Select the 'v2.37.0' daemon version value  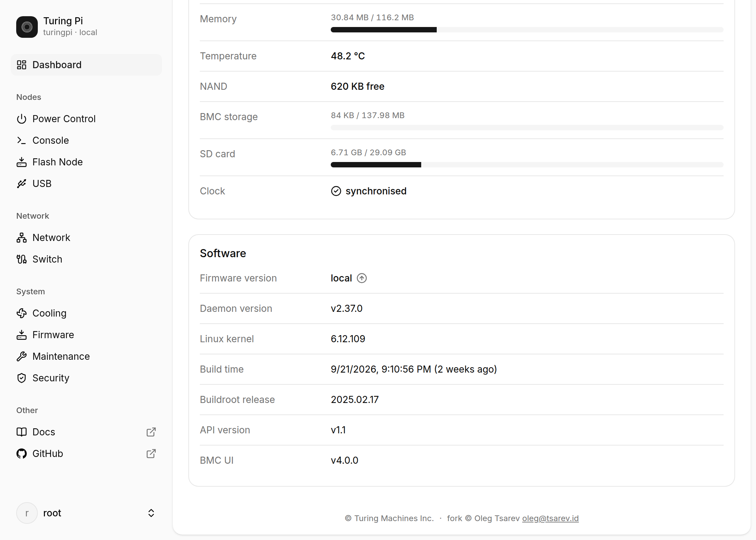tap(347, 308)
